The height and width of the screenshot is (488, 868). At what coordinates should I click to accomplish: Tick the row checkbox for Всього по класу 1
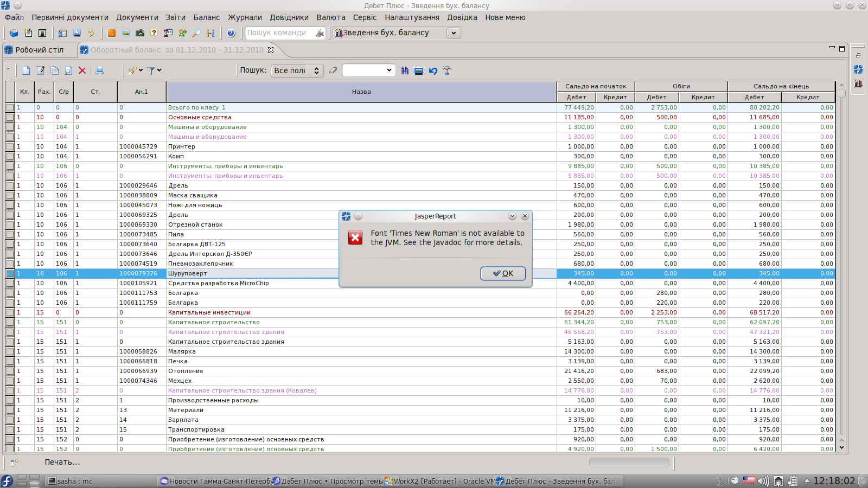tap(10, 107)
